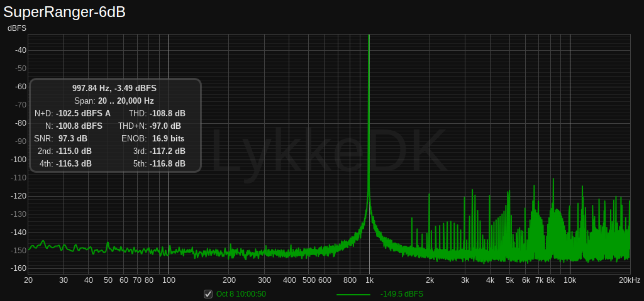Image resolution: width=644 pixels, height=301 pixels.
Task: Click the -40 level axis label
Action: tap(21, 50)
